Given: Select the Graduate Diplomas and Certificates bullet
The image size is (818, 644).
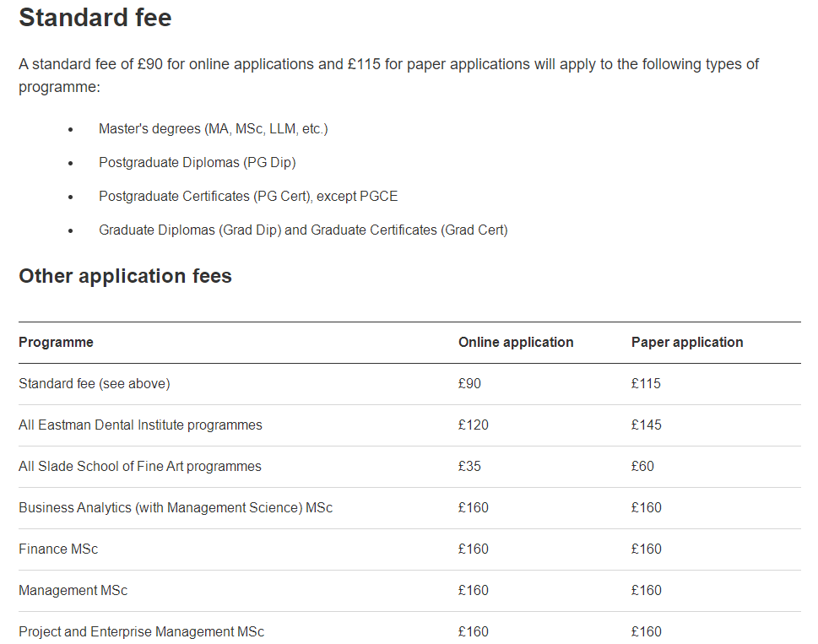Looking at the screenshot, I should [x=303, y=230].
